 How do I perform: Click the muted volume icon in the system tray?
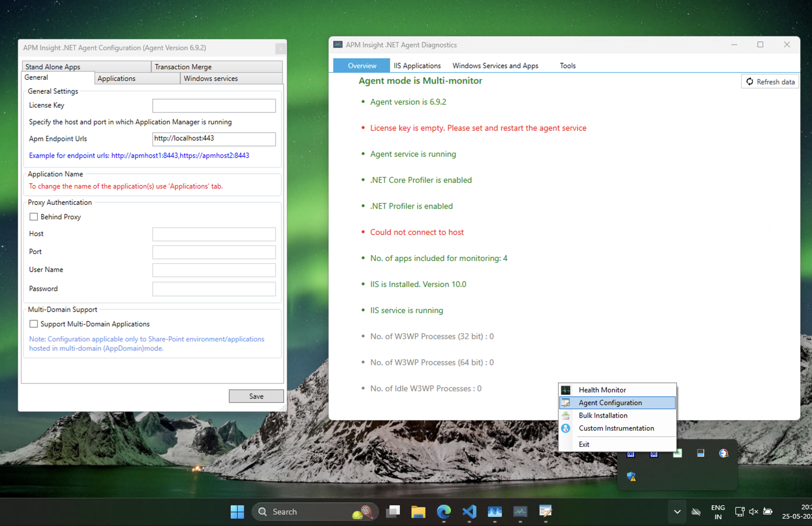(753, 512)
